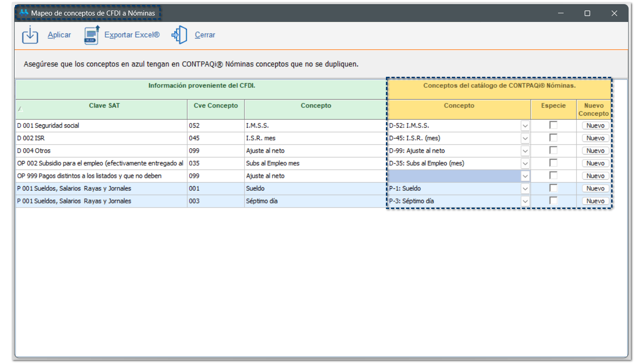Click Exportar Excel toolbar label
Screen dimensions: 635x364
point(132,35)
